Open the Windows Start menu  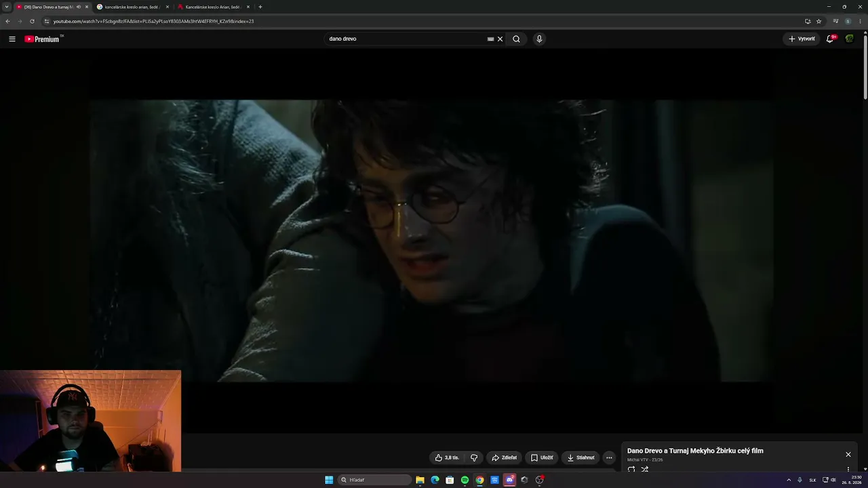point(329,480)
